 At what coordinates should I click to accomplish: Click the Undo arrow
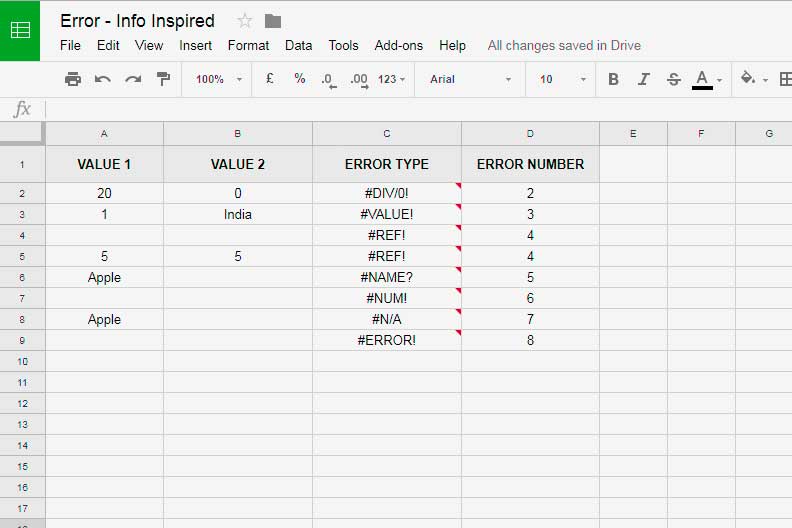click(x=103, y=79)
